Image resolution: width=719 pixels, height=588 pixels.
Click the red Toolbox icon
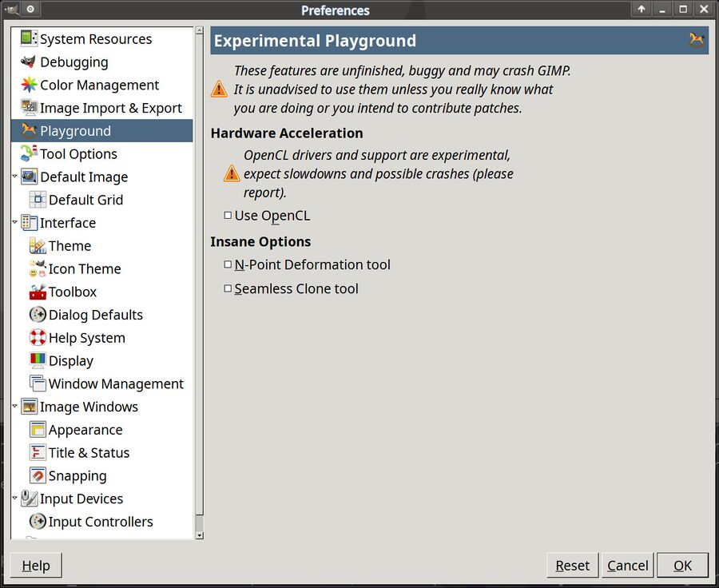[x=38, y=292]
